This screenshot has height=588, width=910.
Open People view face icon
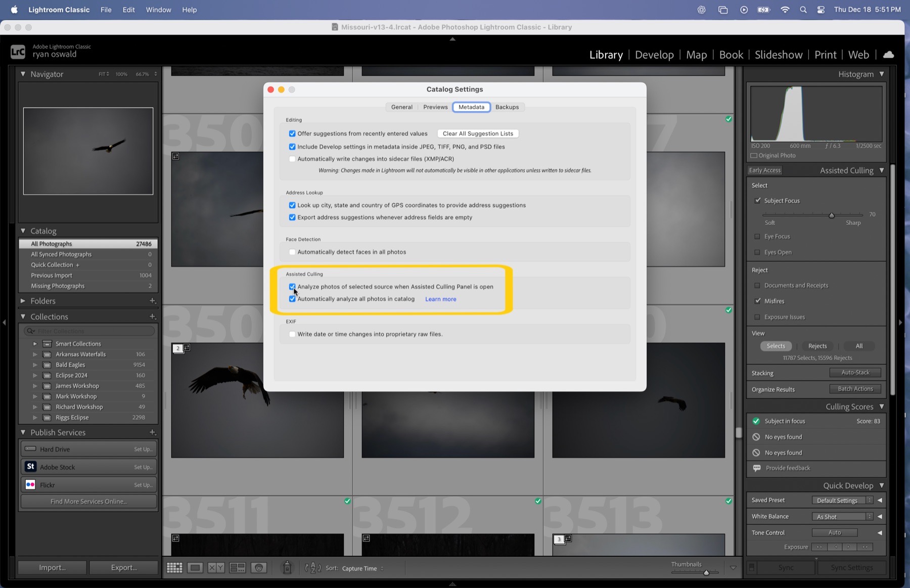(x=259, y=568)
